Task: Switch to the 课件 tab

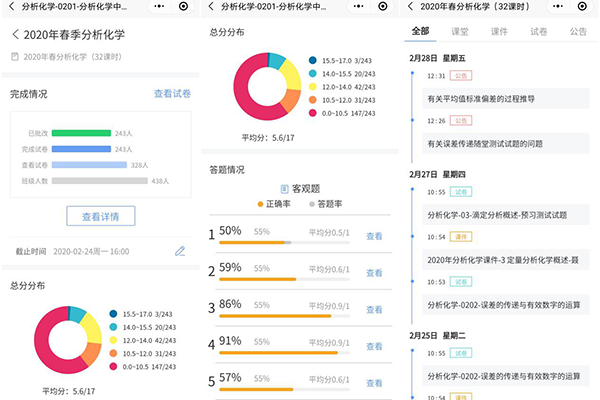Action: [x=500, y=32]
